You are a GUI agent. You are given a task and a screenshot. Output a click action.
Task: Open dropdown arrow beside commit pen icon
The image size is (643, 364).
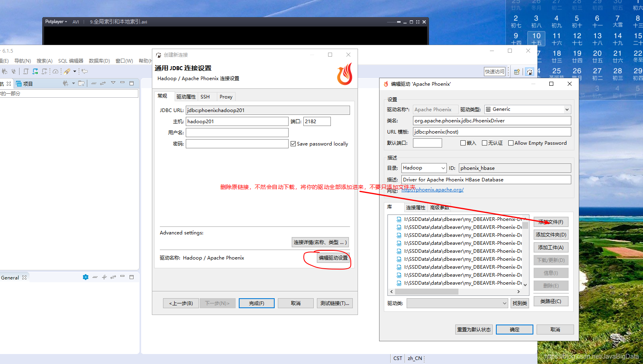(x=75, y=71)
